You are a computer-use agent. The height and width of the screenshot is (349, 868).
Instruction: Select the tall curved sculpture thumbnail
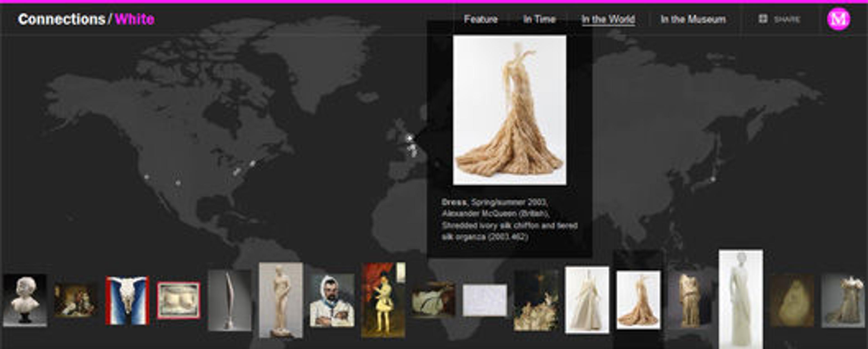click(x=229, y=300)
